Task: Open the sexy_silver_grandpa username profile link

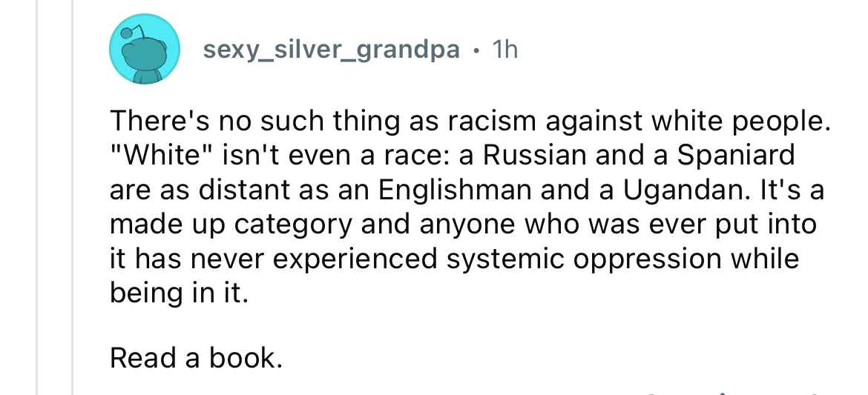Action: pos(331,50)
